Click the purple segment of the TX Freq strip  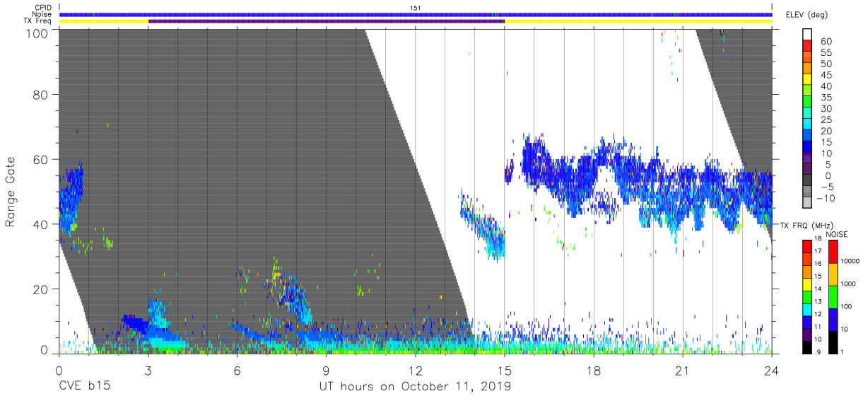[x=327, y=21]
